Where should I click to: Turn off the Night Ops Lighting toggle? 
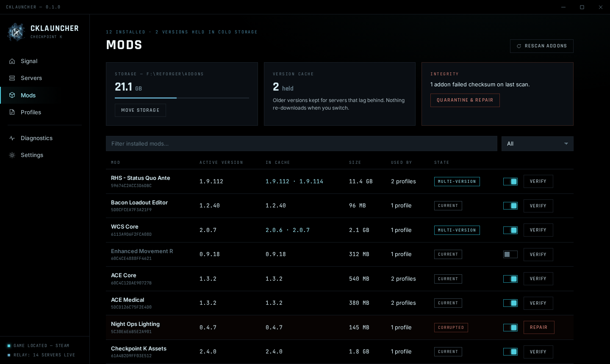pyautogui.click(x=510, y=328)
